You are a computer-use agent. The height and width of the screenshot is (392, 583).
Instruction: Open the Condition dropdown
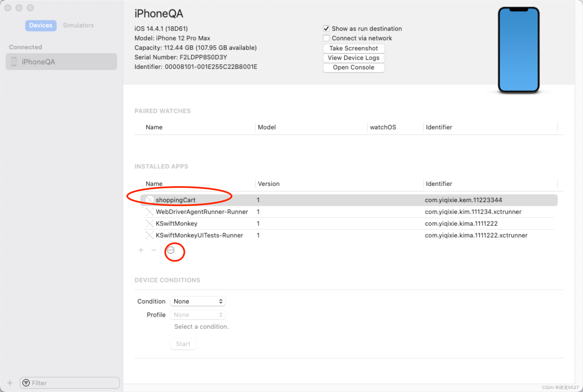pyautogui.click(x=198, y=301)
